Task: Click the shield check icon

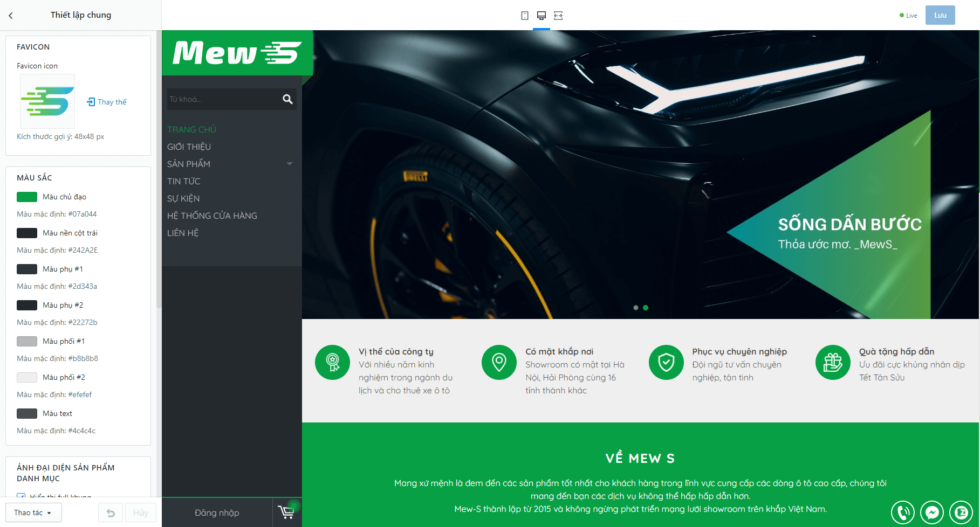Action: (x=666, y=362)
